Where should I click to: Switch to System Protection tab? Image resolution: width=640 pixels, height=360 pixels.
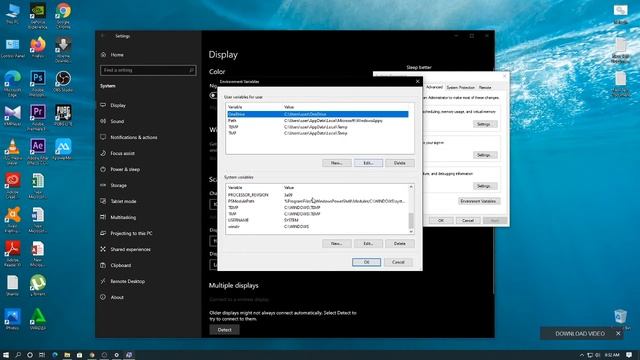pos(460,87)
